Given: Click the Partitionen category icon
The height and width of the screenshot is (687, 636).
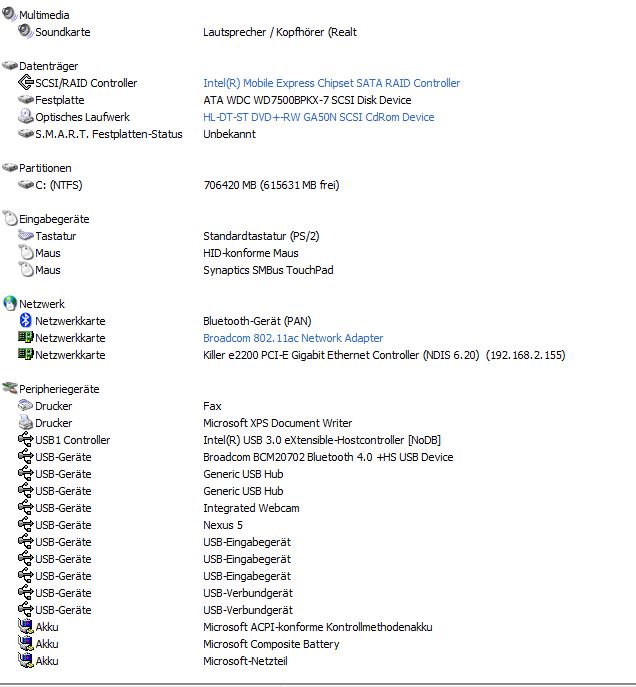Looking at the screenshot, I should [10, 167].
